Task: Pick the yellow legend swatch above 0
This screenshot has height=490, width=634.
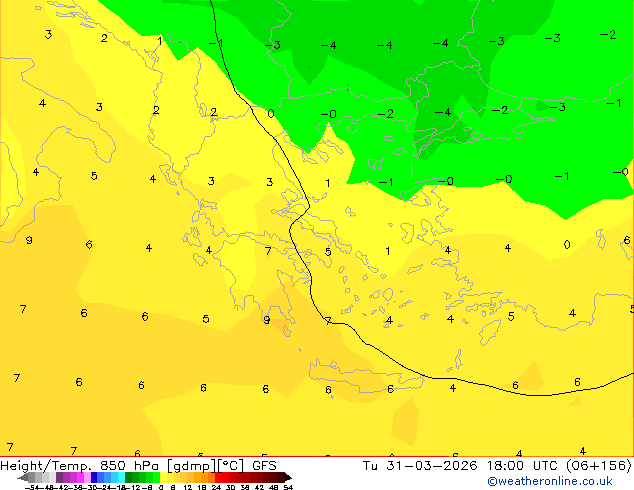Action: tap(163, 478)
